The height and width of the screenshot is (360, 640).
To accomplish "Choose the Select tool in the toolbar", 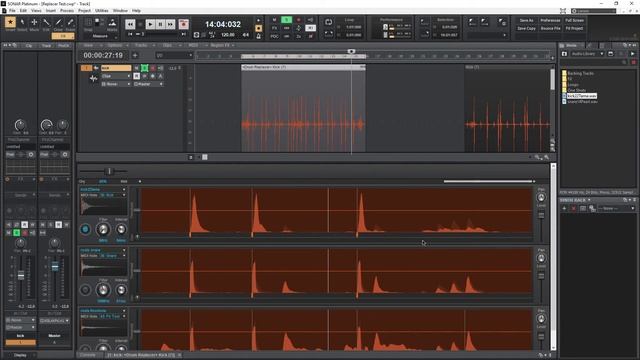I will pos(22,22).
